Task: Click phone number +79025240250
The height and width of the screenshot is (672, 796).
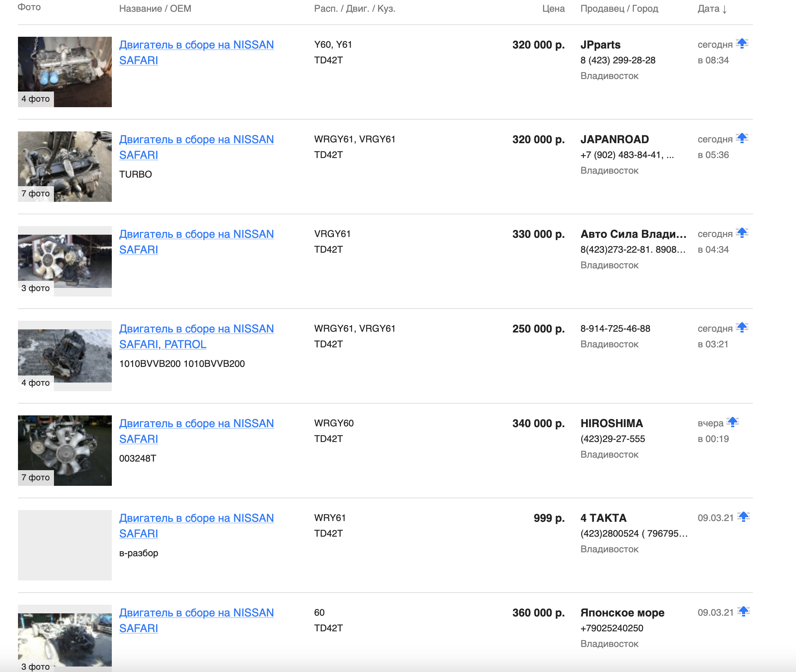Action: (x=612, y=628)
